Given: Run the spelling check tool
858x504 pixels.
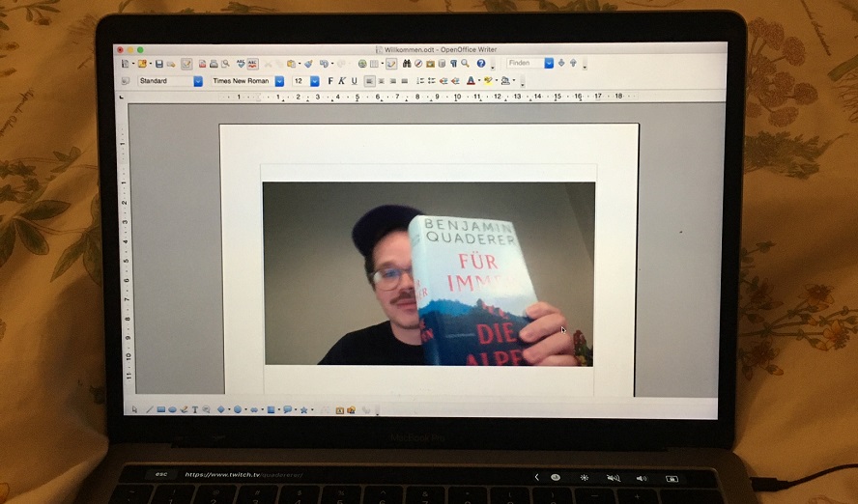Looking at the screenshot, I should [x=241, y=64].
